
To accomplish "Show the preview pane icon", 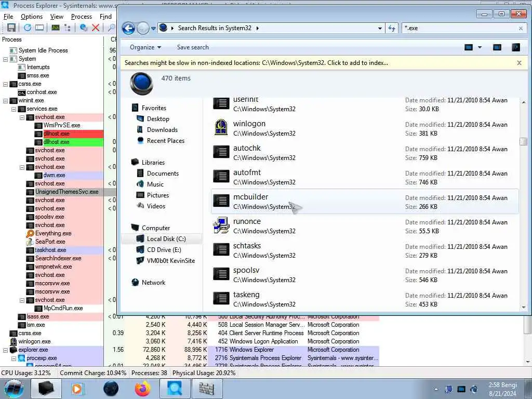I will [497, 47].
